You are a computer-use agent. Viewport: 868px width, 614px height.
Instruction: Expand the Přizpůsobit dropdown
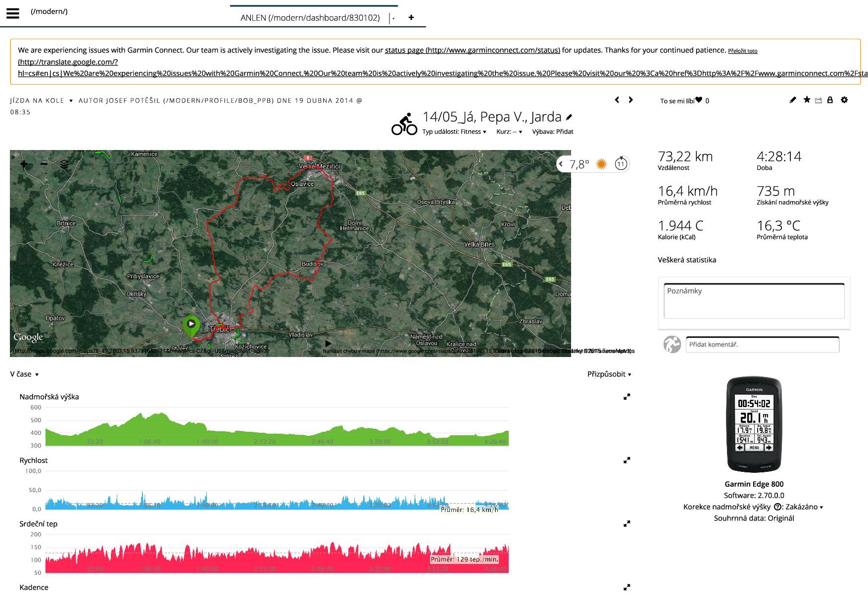(609, 374)
